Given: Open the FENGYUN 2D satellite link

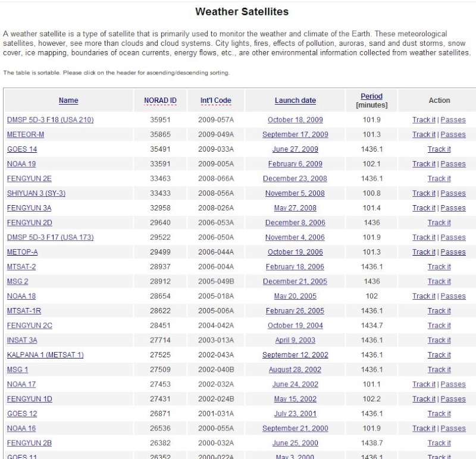Looking at the screenshot, I should point(29,223).
